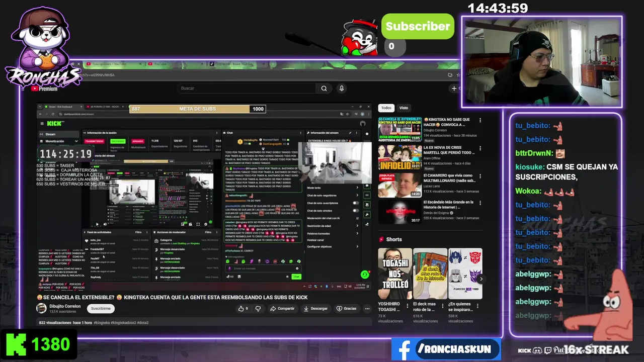Viewport: 644px width, 362px height.
Task: Click green Chat send button in Kick
Action: [x=296, y=277]
